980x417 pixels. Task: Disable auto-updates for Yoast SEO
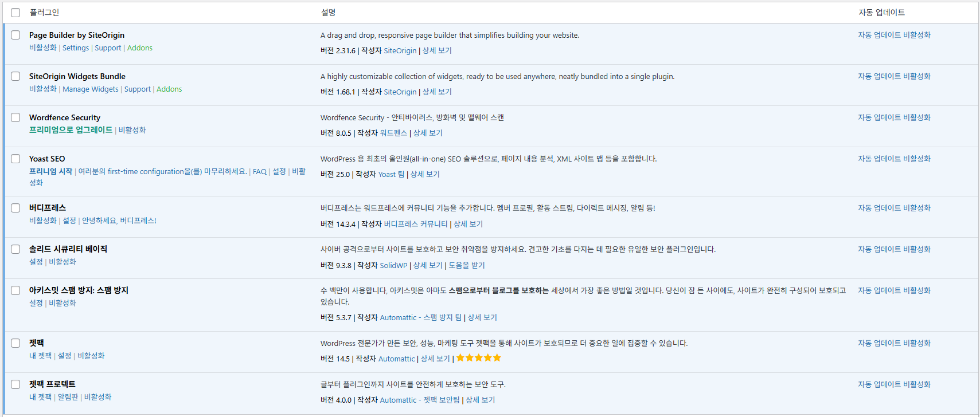[x=894, y=159]
